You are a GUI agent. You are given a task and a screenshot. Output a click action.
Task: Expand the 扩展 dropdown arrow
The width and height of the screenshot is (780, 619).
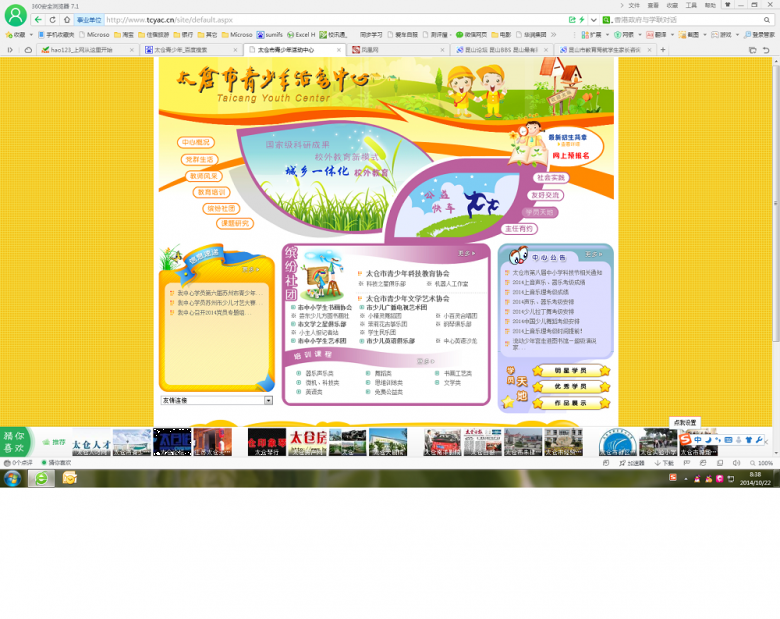point(607,35)
